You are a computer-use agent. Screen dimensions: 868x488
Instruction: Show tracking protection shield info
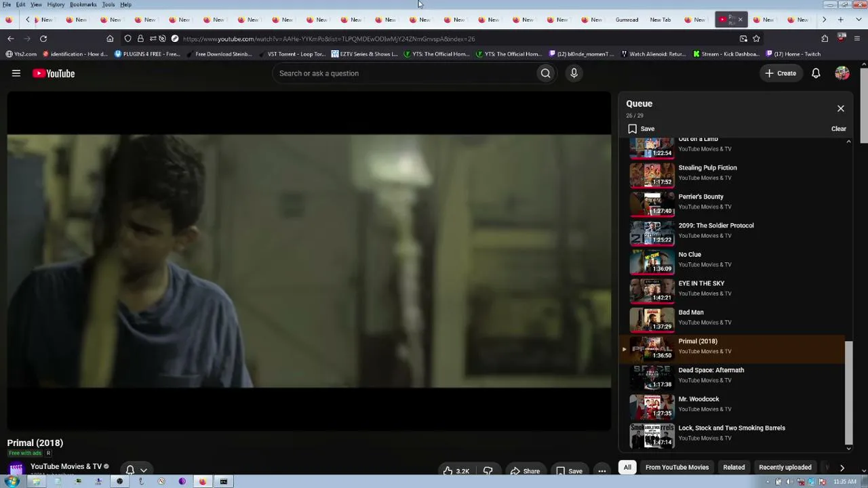(x=127, y=39)
